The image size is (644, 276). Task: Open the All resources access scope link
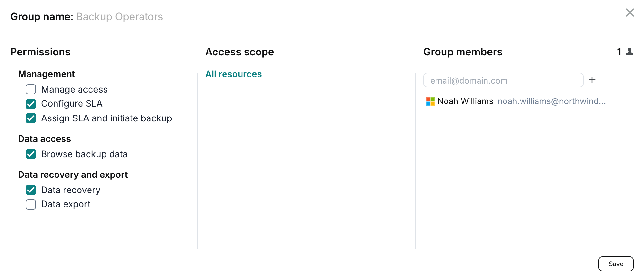click(x=233, y=74)
